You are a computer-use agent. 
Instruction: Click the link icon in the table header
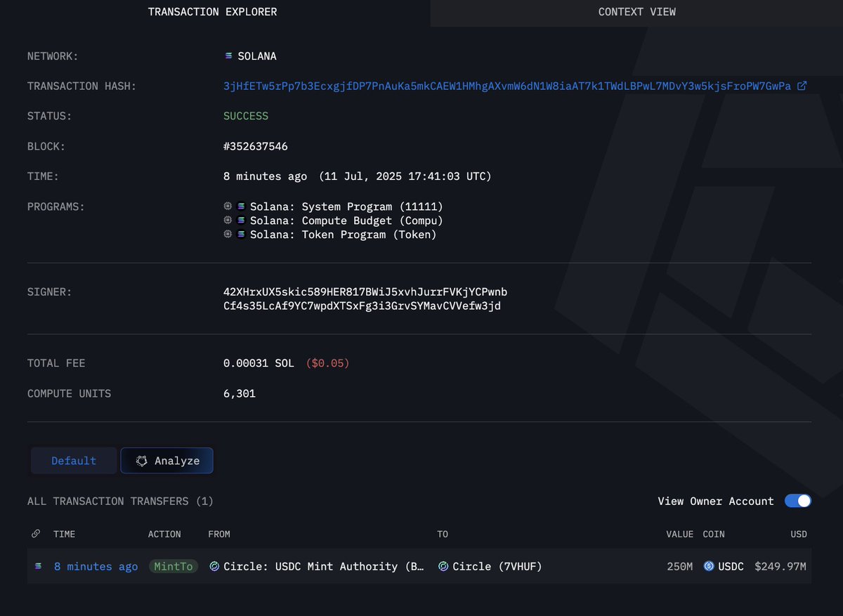click(x=36, y=534)
